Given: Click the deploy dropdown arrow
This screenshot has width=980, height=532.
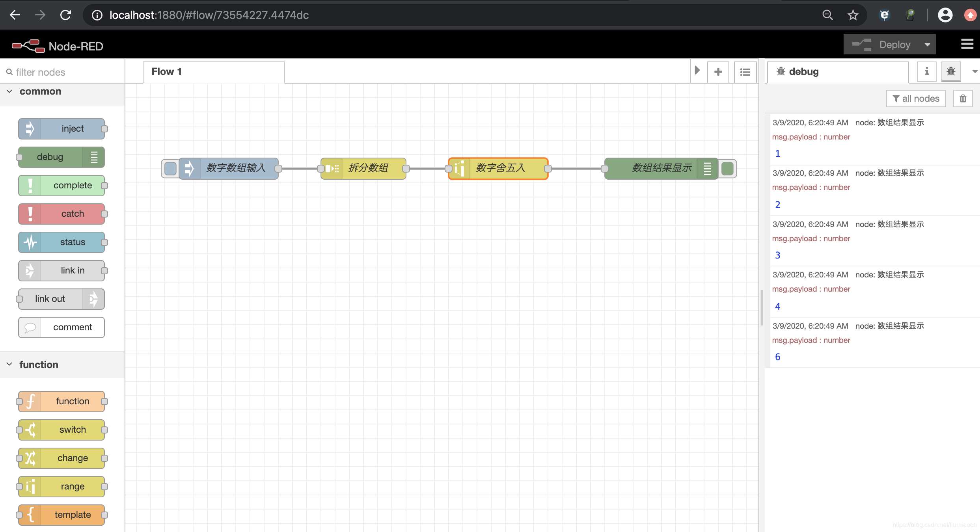Looking at the screenshot, I should tap(930, 45).
